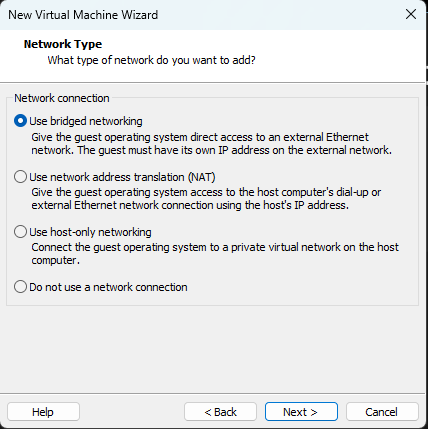Click the NAT description about host's IP address

point(206,199)
